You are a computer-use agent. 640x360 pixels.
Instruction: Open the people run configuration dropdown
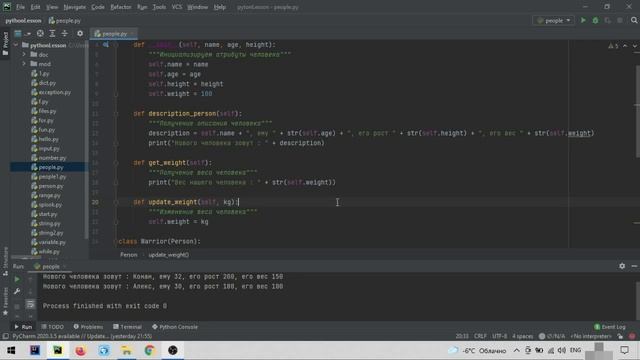pyautogui.click(x=553, y=20)
